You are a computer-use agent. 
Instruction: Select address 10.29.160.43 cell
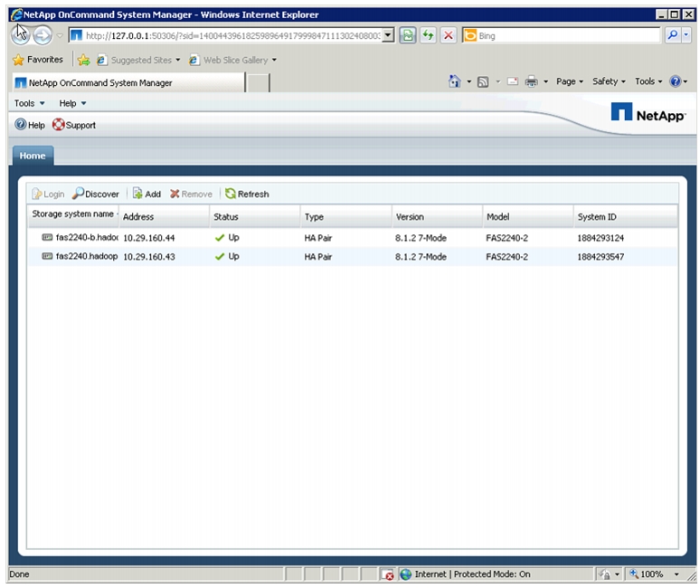(148, 257)
